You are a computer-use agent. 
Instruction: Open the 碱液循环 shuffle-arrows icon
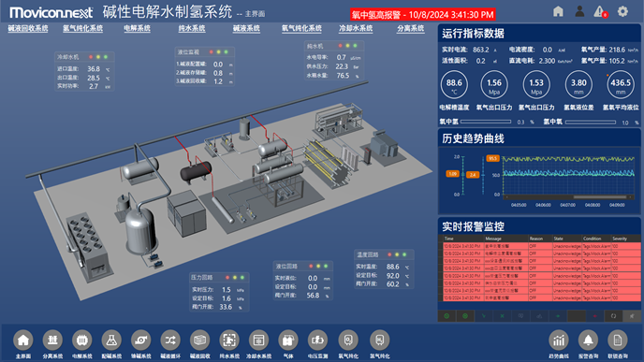click(170, 340)
